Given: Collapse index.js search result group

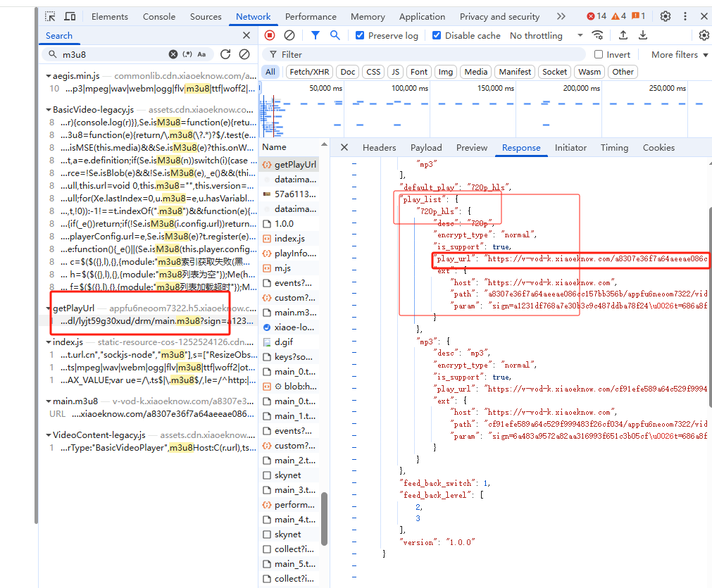Looking at the screenshot, I should pos(48,342).
